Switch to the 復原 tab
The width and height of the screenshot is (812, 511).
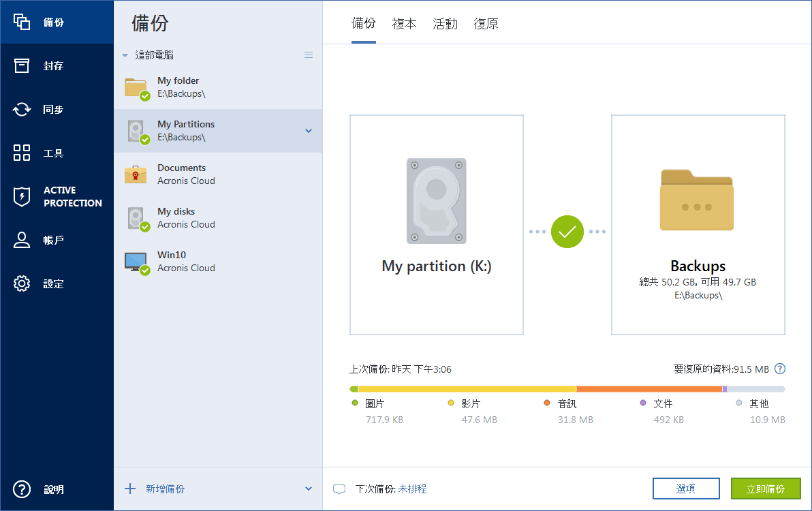coord(486,24)
